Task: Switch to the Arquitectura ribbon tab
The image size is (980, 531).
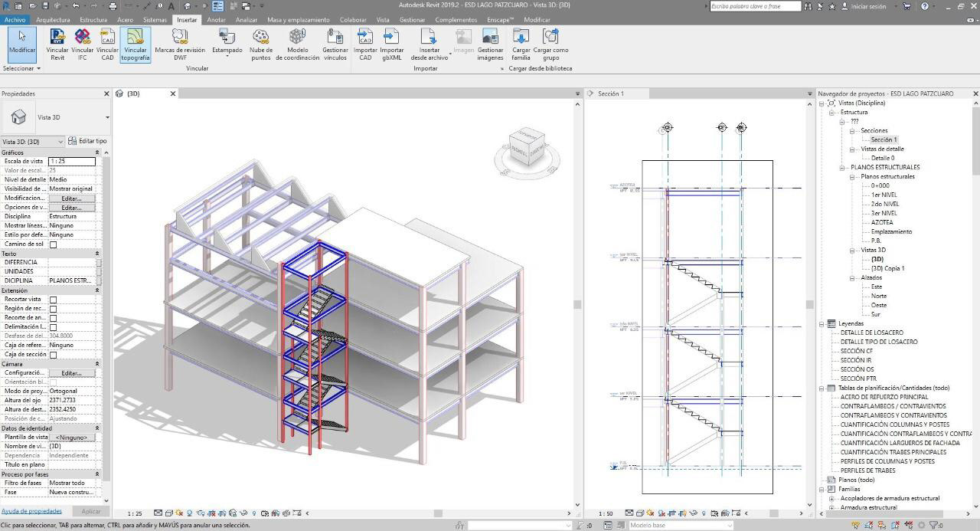Action: coord(53,20)
